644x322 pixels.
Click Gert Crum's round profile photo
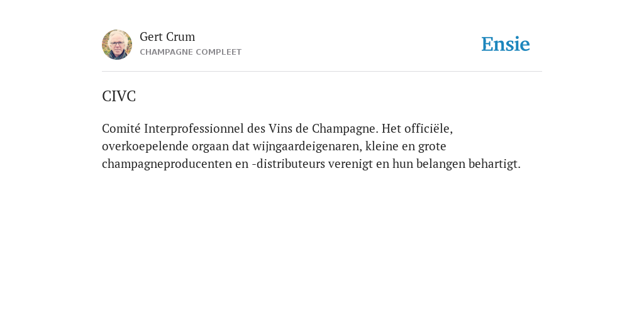point(117,45)
